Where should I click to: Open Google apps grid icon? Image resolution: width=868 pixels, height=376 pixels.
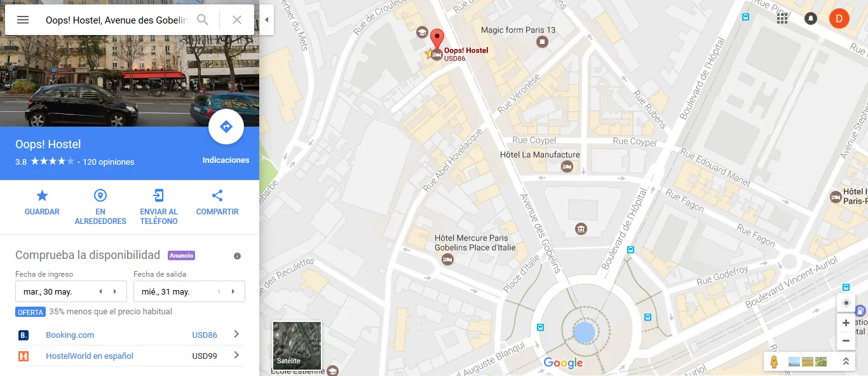pyautogui.click(x=782, y=18)
